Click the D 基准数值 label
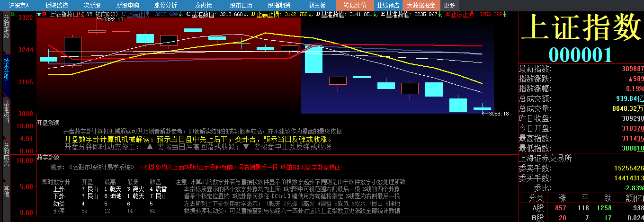 tap(331, 14)
